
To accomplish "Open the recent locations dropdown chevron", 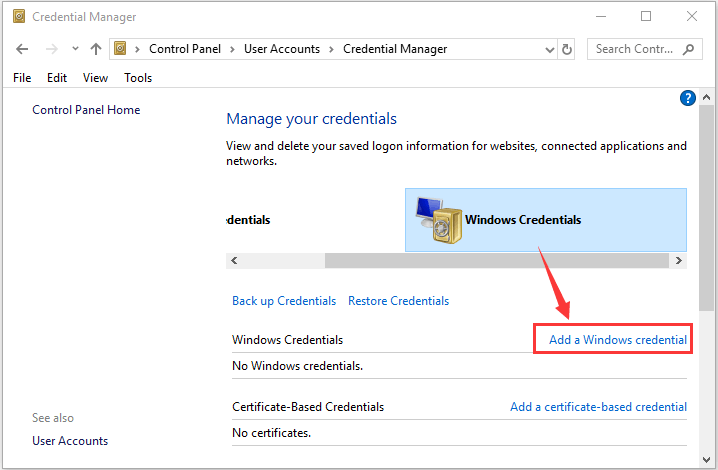I will (x=75, y=48).
